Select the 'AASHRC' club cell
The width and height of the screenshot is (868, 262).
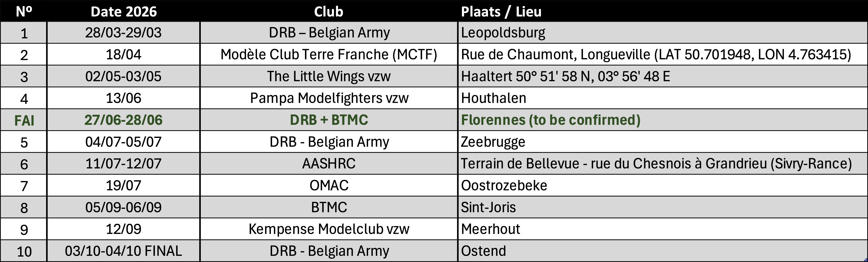tap(329, 164)
